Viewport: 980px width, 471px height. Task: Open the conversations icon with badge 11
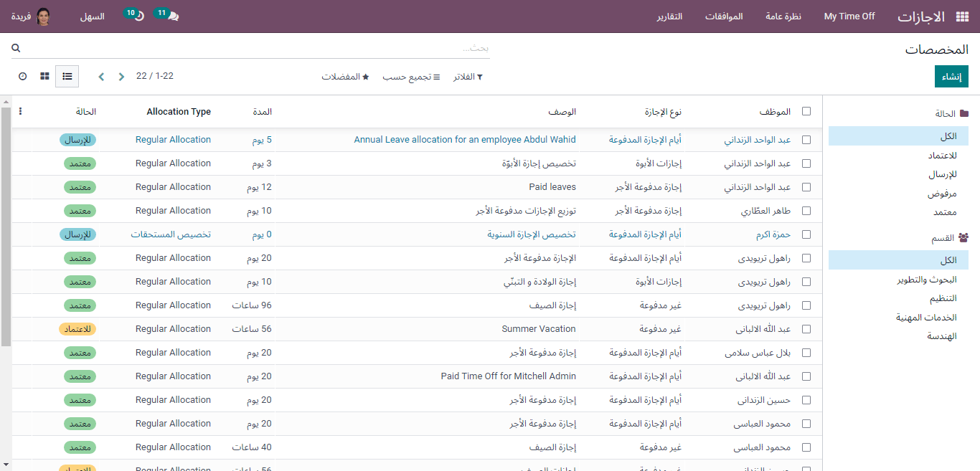[172, 16]
